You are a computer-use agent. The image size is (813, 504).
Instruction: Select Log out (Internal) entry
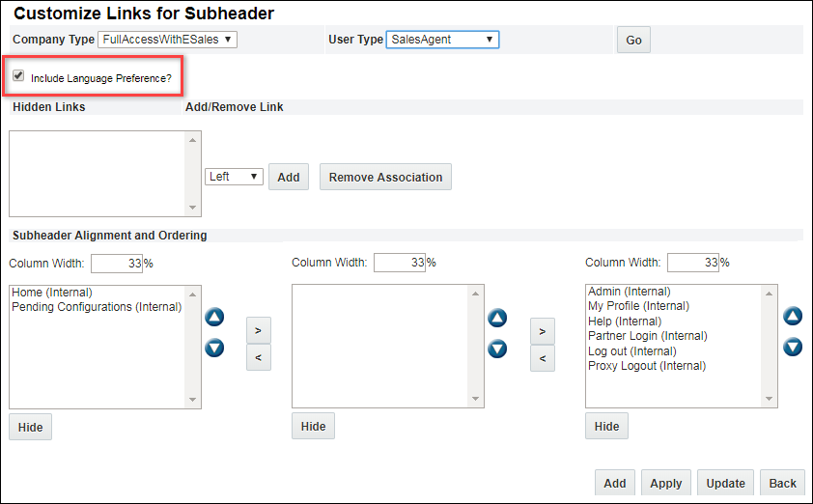pyautogui.click(x=632, y=351)
